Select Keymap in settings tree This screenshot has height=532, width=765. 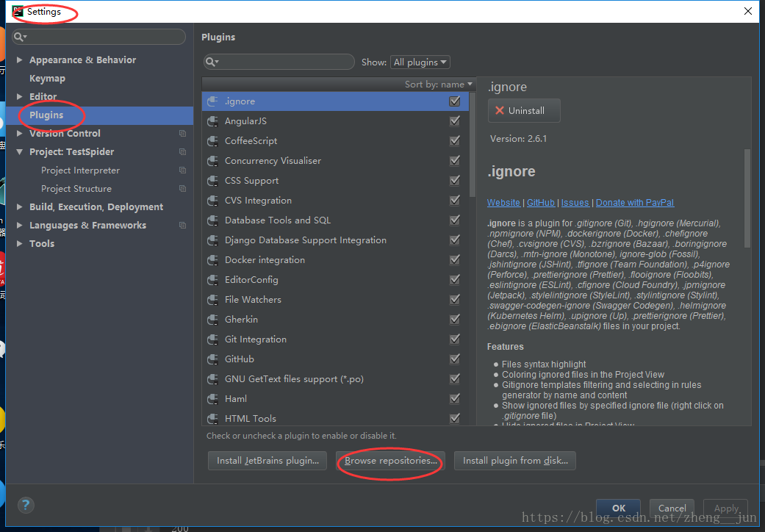(x=47, y=79)
